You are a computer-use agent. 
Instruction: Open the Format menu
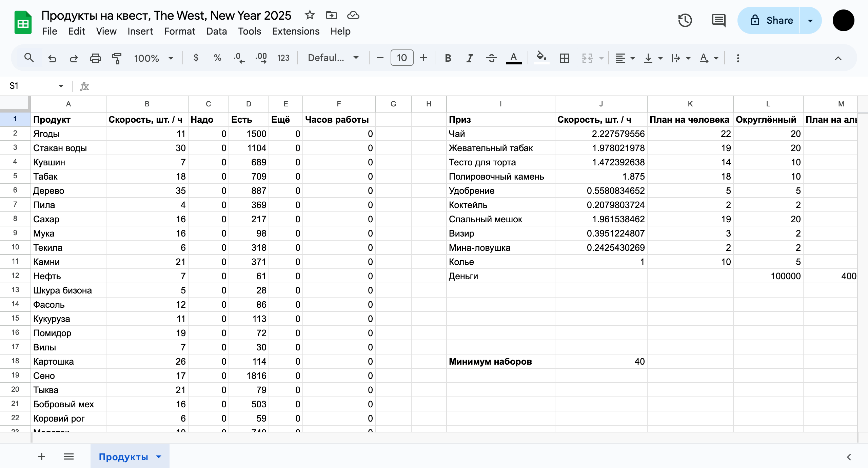pos(179,31)
